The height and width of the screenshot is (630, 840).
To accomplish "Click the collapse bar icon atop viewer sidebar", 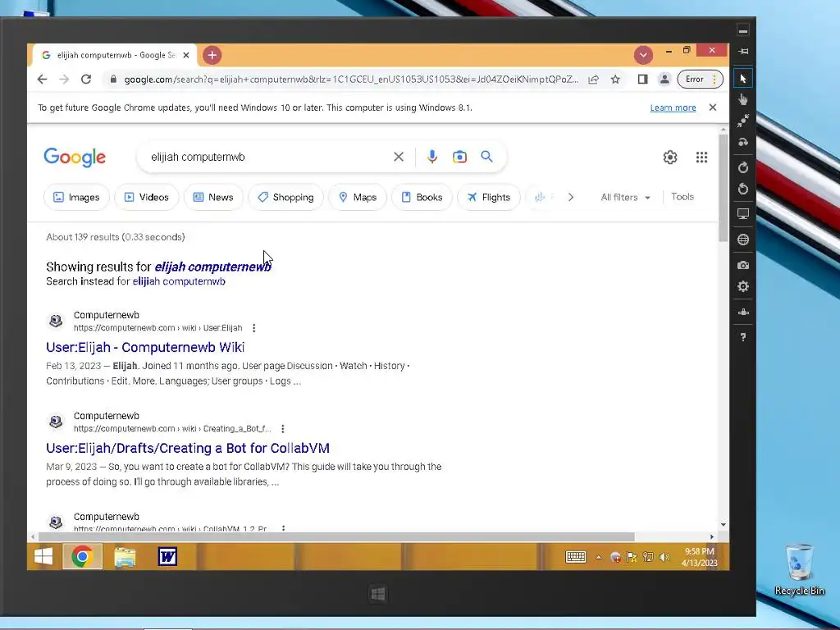I will tap(743, 30).
